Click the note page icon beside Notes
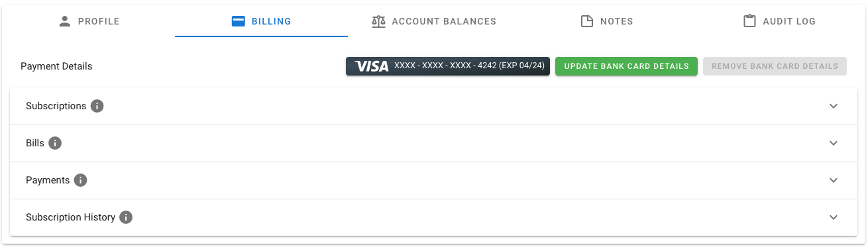 click(x=586, y=21)
